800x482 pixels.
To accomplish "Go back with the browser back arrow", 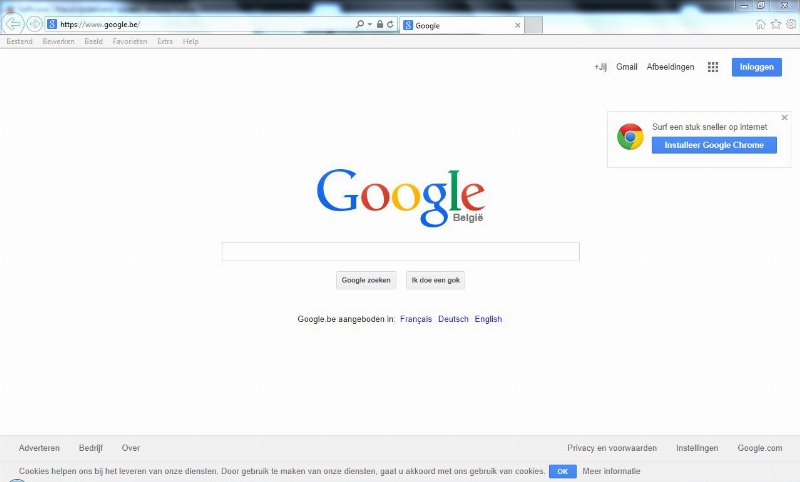I will pos(13,24).
